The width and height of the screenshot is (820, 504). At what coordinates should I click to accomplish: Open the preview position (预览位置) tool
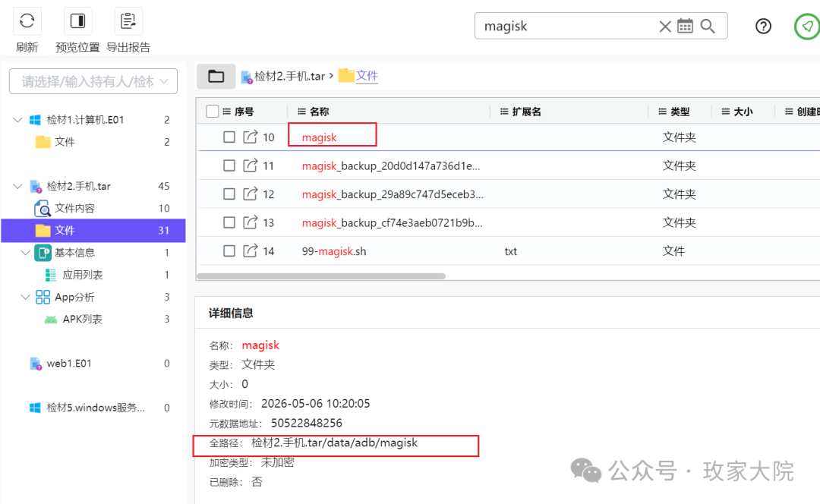tap(78, 21)
